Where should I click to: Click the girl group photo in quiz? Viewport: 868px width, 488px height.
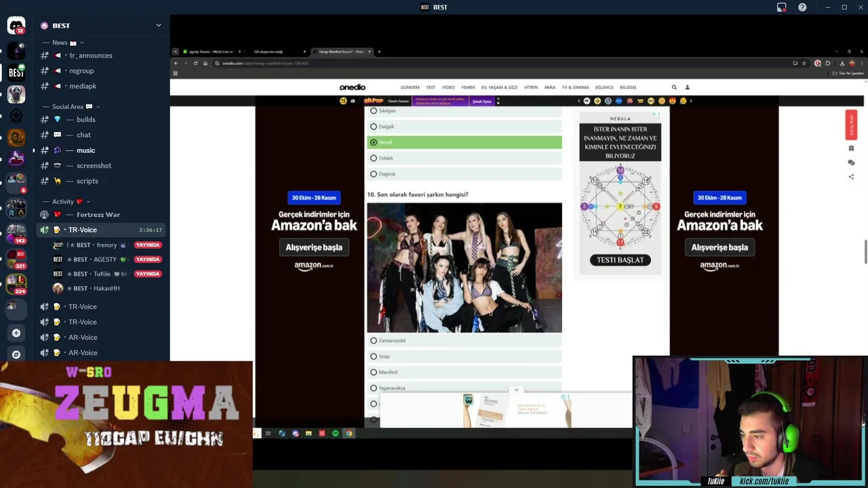click(x=465, y=268)
